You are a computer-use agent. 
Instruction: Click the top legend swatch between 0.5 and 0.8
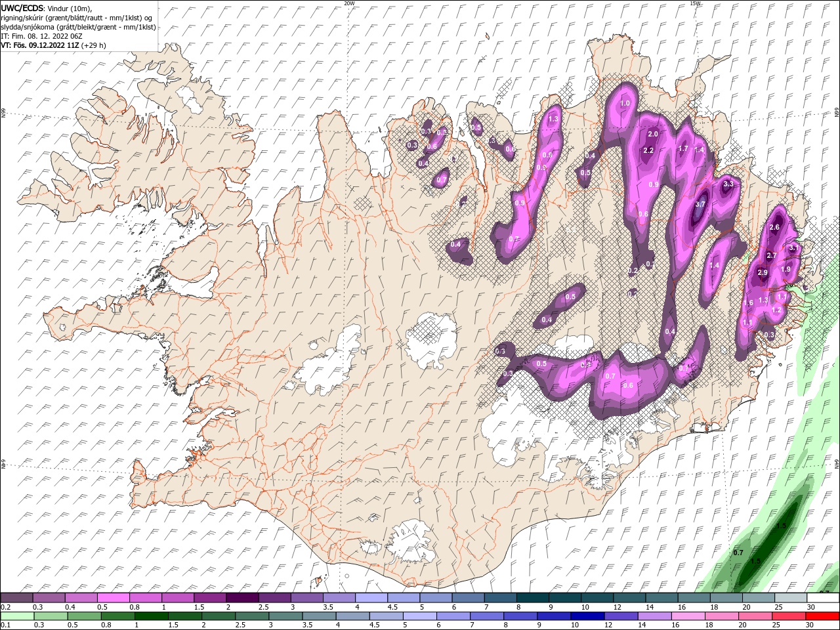[114, 598]
